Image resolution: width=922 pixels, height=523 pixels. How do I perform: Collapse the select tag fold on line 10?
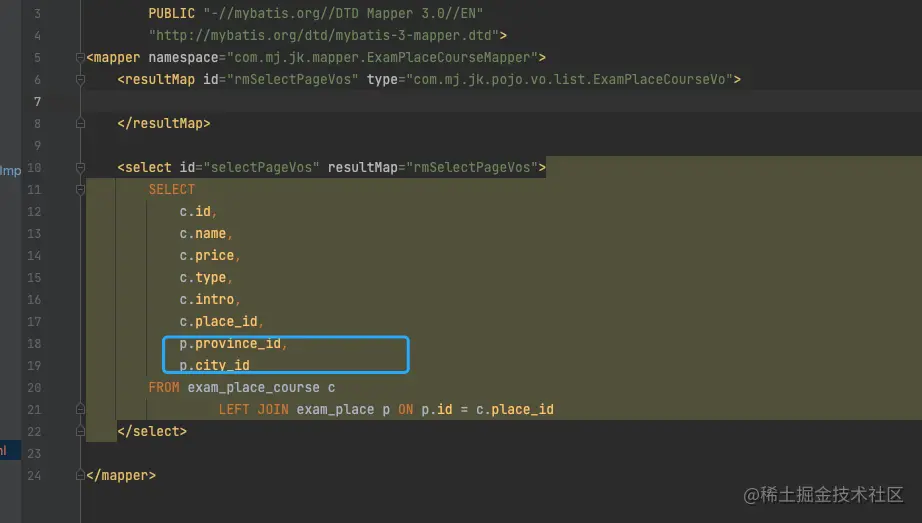click(81, 168)
